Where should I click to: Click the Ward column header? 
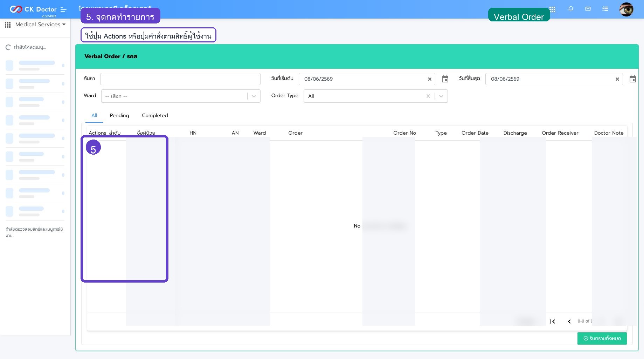260,133
